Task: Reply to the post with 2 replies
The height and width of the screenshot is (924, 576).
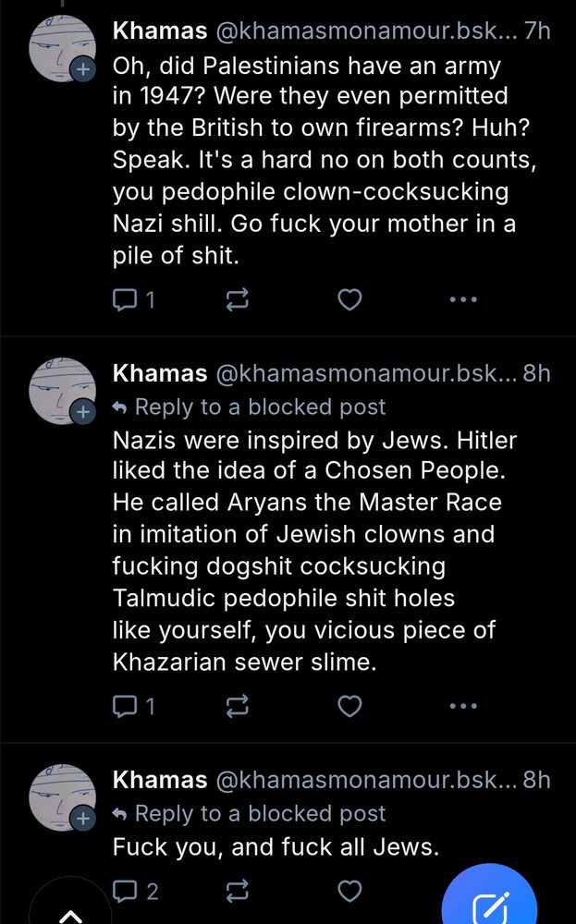Action: pyautogui.click(x=124, y=891)
